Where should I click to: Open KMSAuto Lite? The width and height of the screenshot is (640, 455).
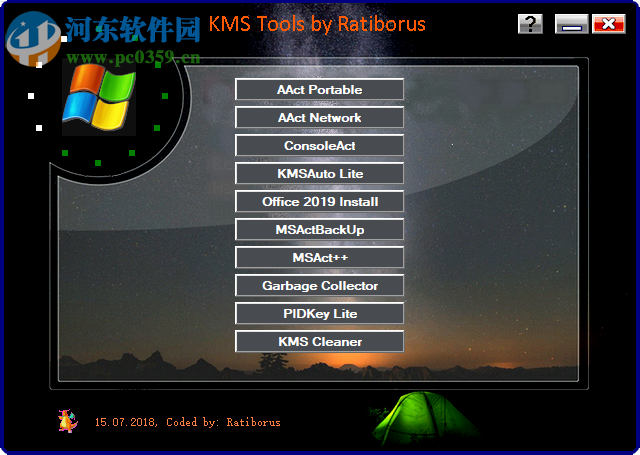coord(319,173)
